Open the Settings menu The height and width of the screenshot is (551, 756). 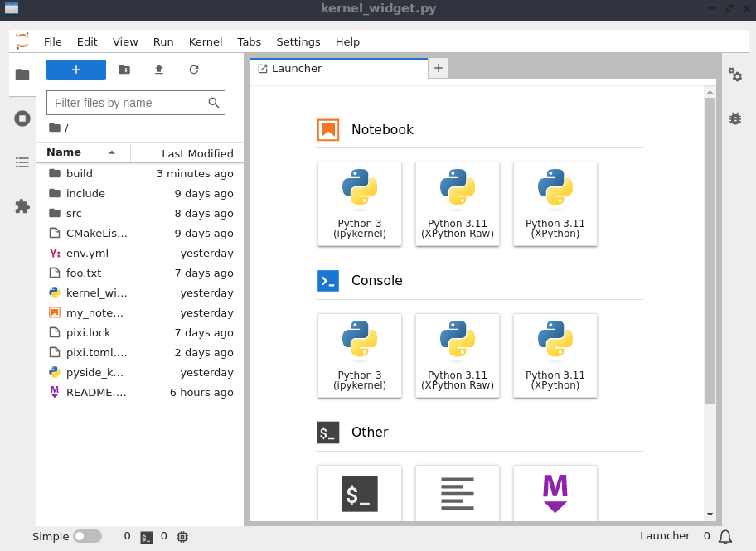298,42
